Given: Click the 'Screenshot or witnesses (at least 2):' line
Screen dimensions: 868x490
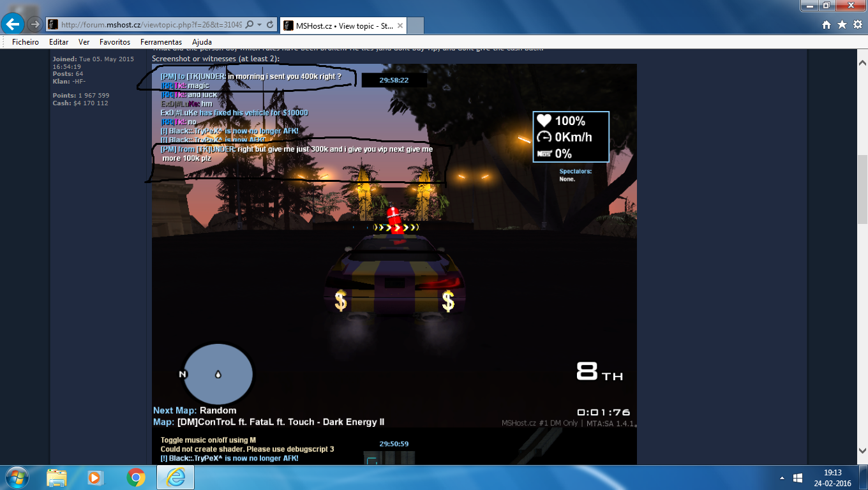Looking at the screenshot, I should [216, 59].
